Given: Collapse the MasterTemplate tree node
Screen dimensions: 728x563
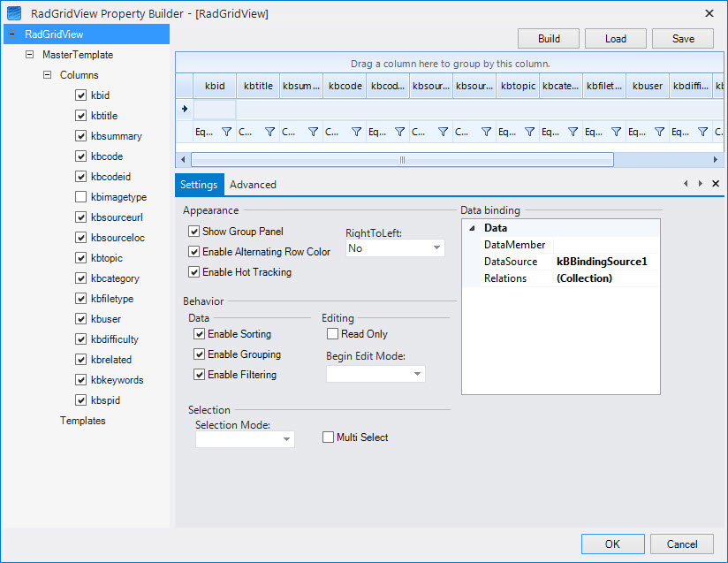Looking at the screenshot, I should point(29,54).
